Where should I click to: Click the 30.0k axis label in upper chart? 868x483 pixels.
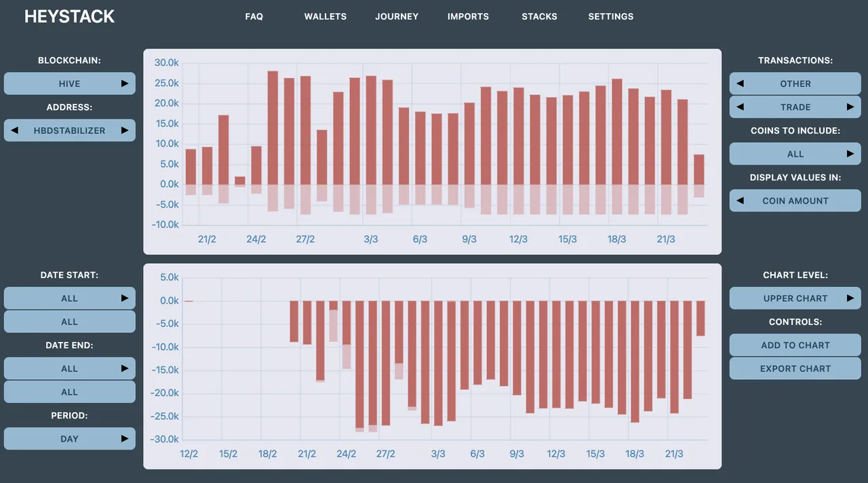[166, 62]
